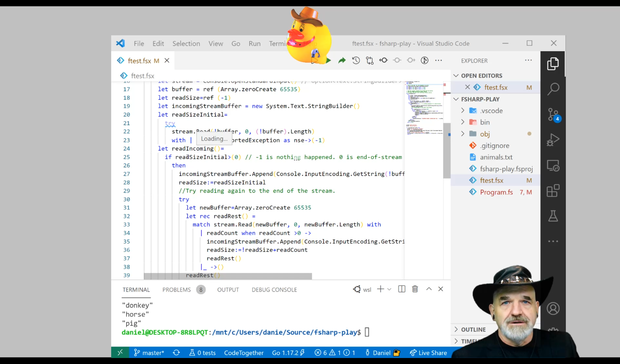
Task: Click the green Run file play button
Action: (x=328, y=61)
